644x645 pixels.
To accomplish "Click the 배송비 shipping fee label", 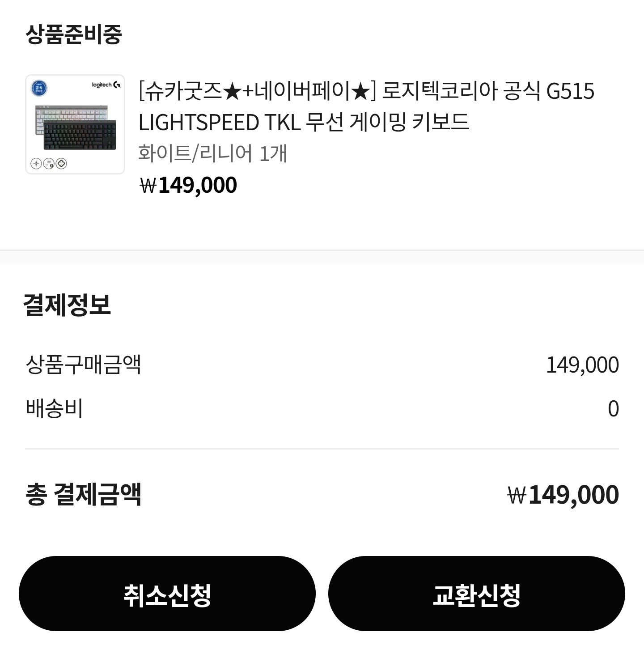I will tap(54, 408).
